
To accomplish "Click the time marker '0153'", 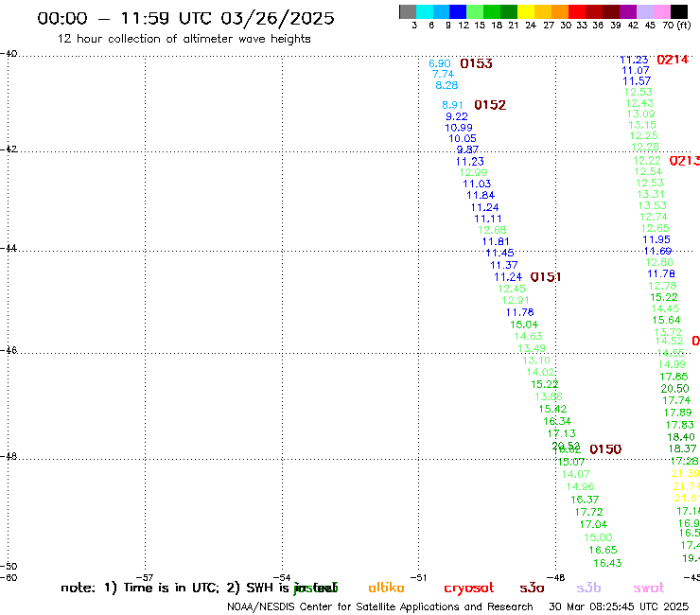I will tap(476, 64).
